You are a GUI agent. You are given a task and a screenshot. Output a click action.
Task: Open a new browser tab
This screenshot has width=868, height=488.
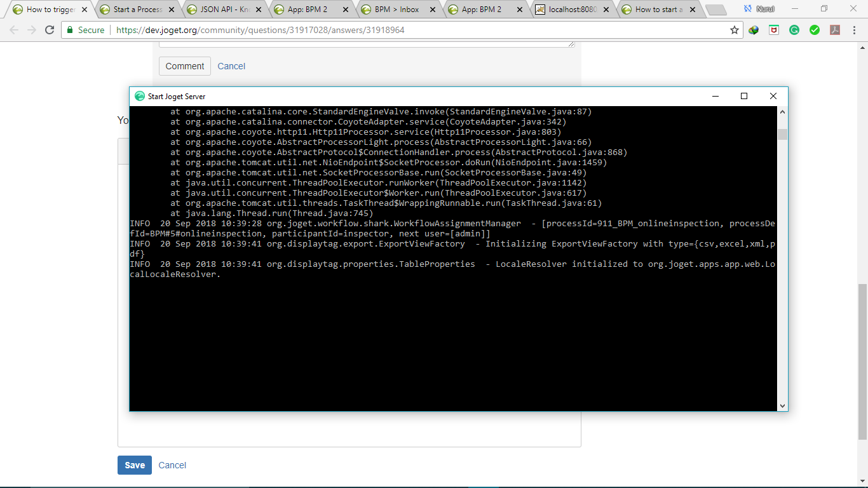tap(715, 10)
